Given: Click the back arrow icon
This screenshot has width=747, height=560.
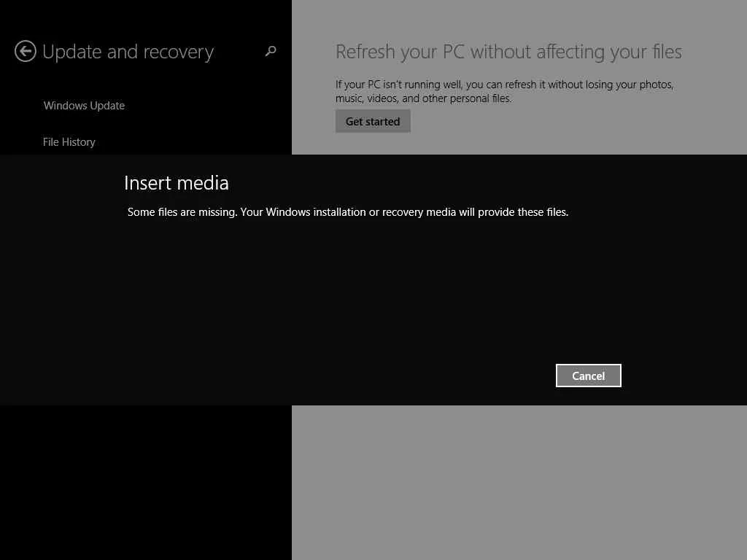Looking at the screenshot, I should pos(26,51).
